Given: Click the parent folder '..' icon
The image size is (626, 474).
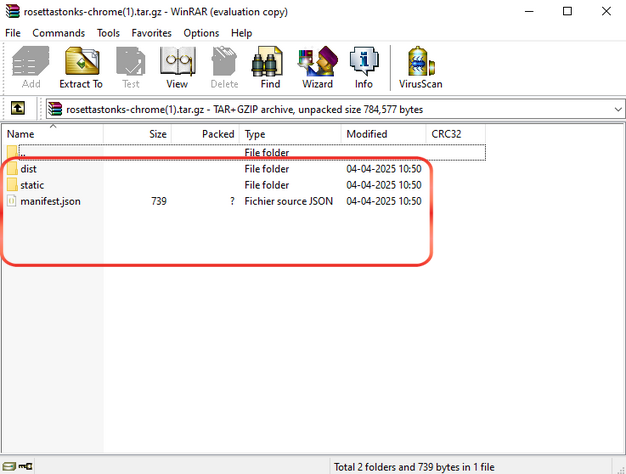Looking at the screenshot, I should coord(12,152).
